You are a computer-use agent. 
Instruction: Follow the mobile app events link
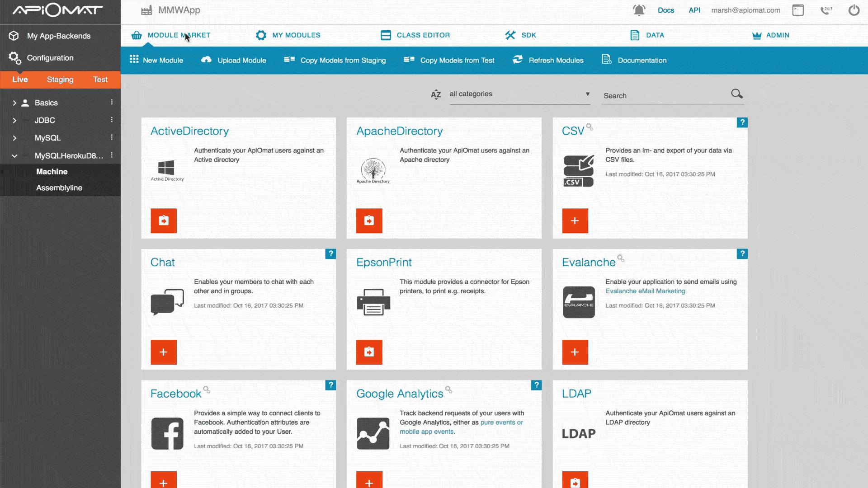pos(426,432)
